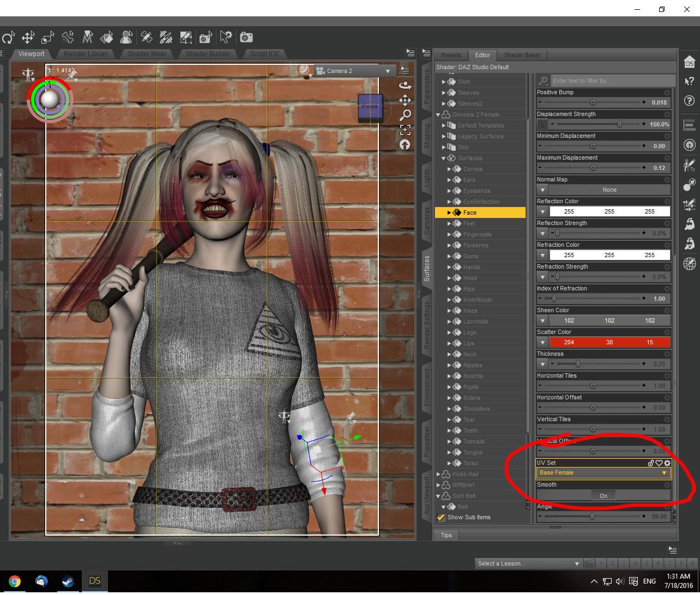Expand the Kiriko Hair tree node
700x595 pixels.
[438, 474]
